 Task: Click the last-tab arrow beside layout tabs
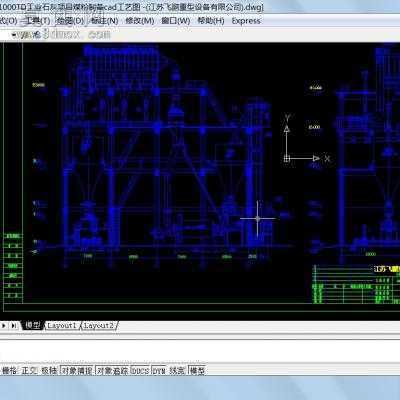(x=14, y=325)
